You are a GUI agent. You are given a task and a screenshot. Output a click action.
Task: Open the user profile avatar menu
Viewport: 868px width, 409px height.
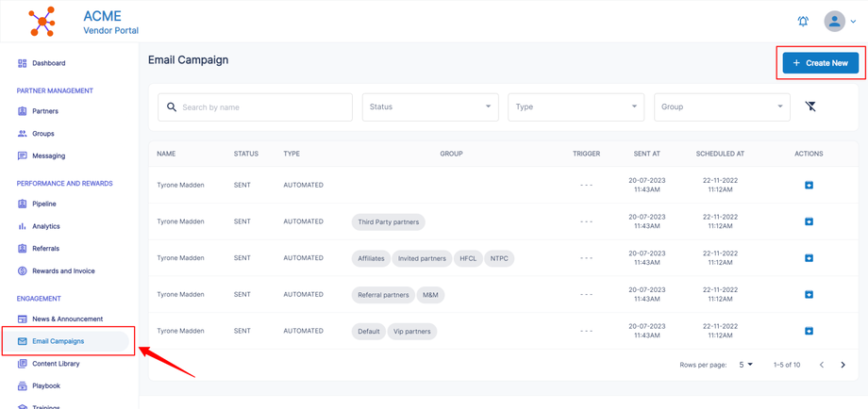(834, 21)
